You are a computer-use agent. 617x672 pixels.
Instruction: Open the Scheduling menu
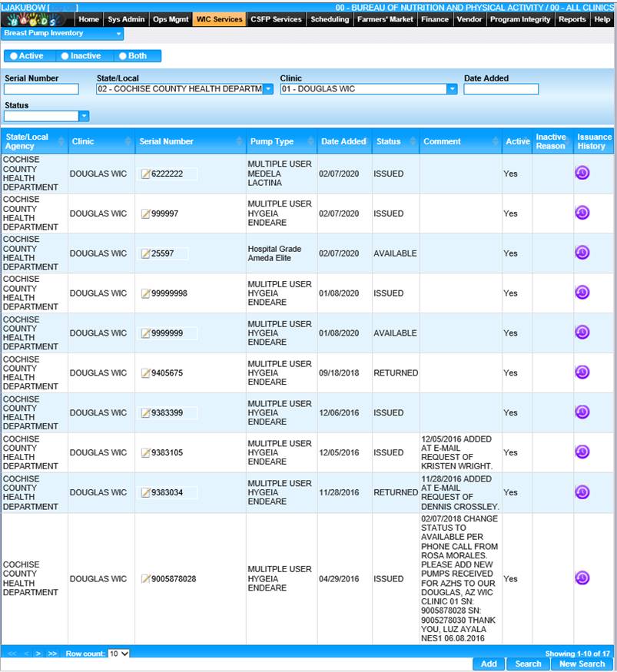330,19
